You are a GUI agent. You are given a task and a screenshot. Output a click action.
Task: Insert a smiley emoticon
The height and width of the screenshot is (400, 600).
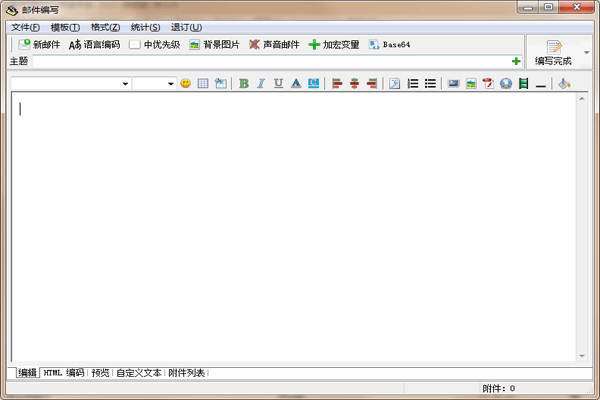click(185, 84)
